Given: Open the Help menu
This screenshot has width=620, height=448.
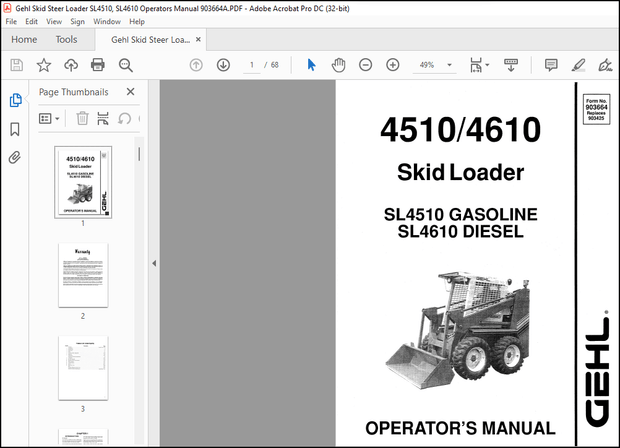Looking at the screenshot, I should pyautogui.click(x=137, y=22).
